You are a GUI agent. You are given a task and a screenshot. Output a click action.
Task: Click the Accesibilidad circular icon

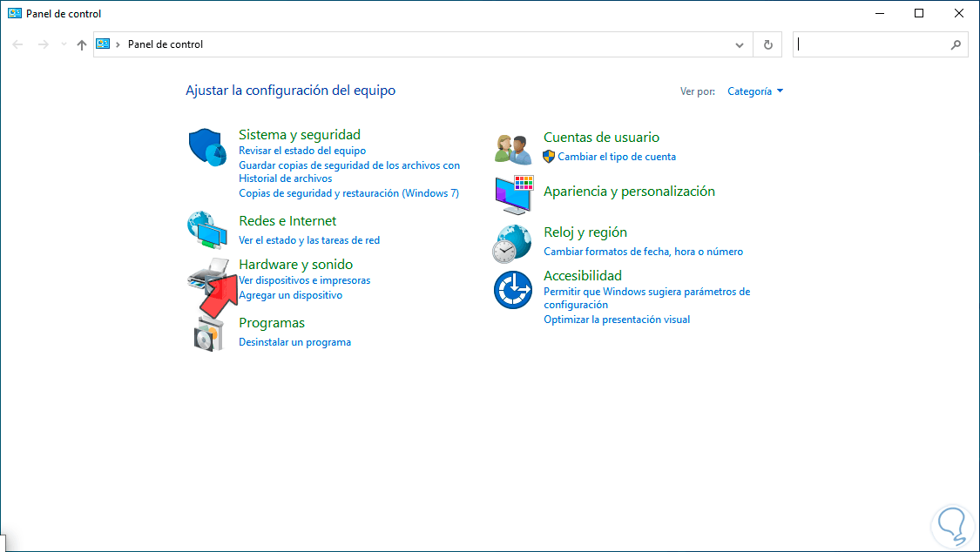pyautogui.click(x=512, y=290)
